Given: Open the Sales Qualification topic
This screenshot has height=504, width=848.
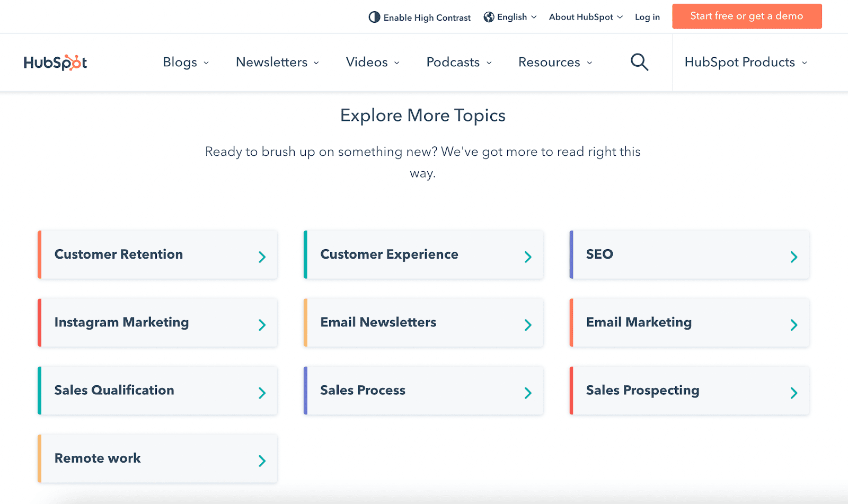Looking at the screenshot, I should tap(157, 390).
